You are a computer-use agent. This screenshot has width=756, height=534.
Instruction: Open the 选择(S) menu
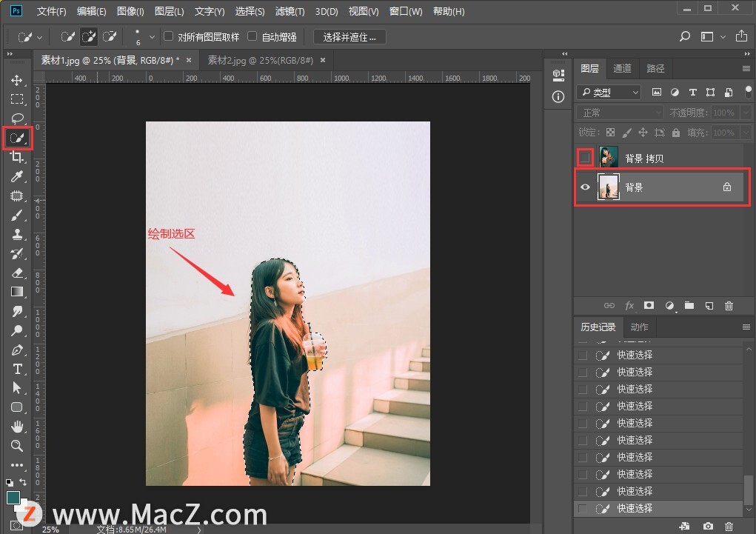(x=250, y=11)
